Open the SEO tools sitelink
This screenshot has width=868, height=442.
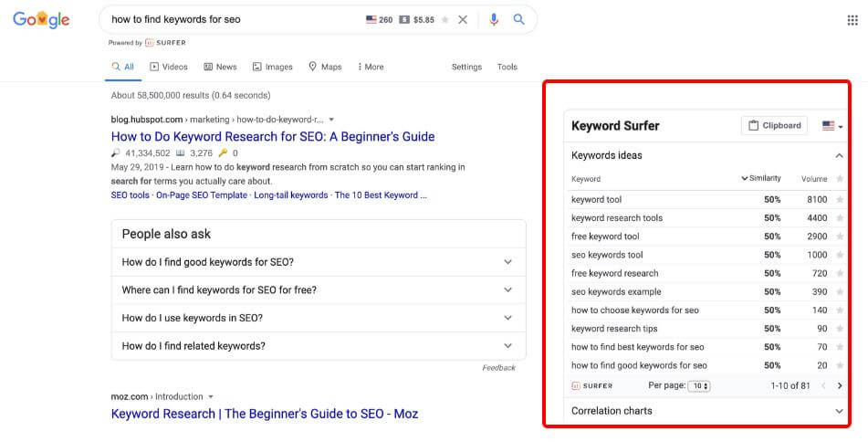tap(131, 195)
